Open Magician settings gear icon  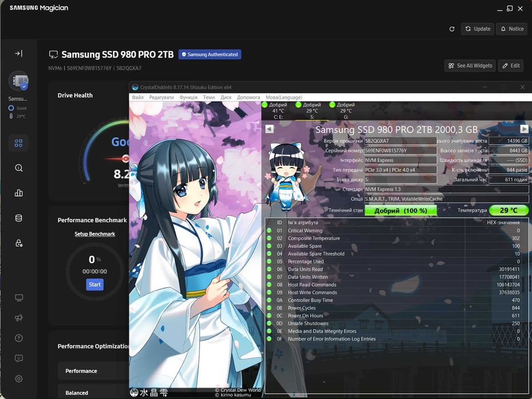[x=19, y=378]
